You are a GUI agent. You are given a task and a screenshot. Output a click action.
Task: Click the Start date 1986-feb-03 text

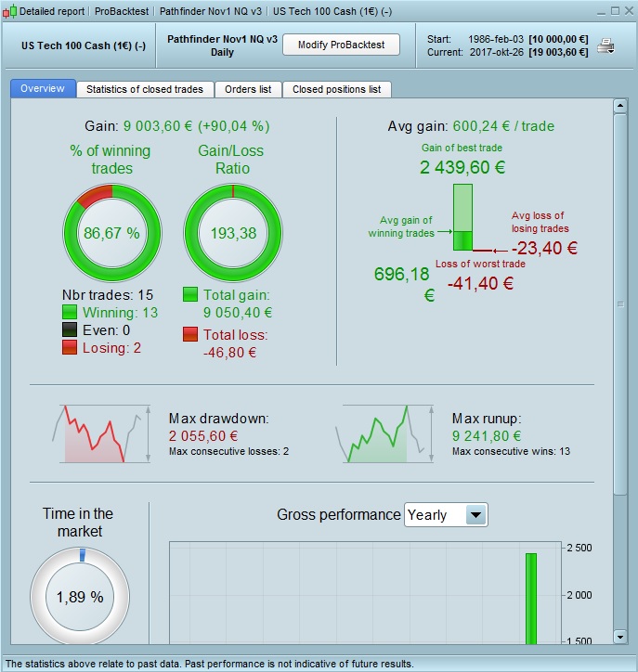point(496,39)
